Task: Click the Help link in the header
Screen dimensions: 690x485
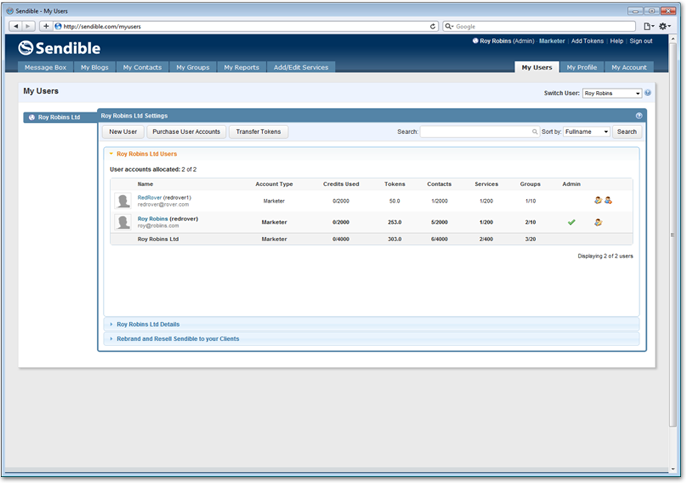Action: 617,41
